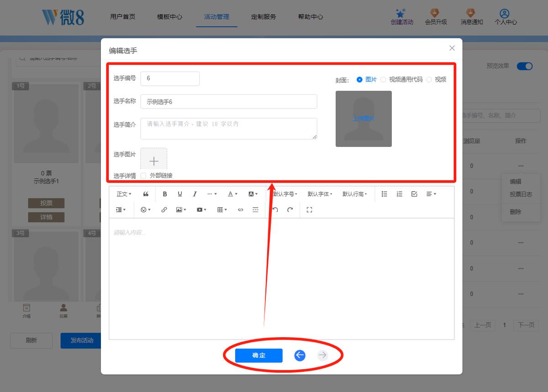Click the 选手简介 text area
This screenshot has height=392, width=548.
pyautogui.click(x=229, y=129)
